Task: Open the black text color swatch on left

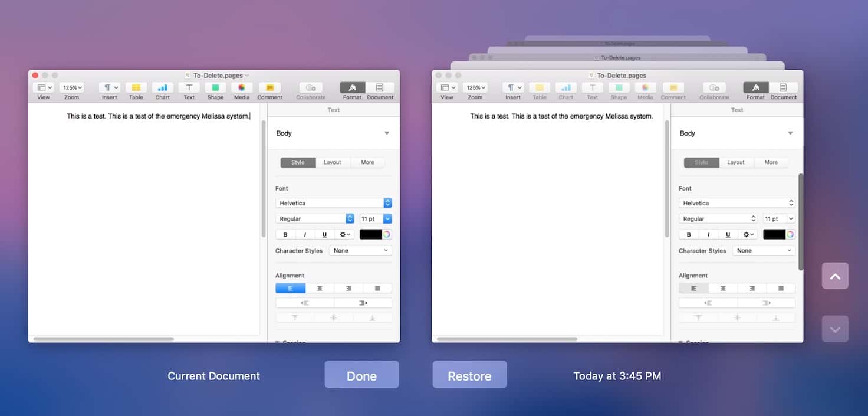Action: (371, 235)
